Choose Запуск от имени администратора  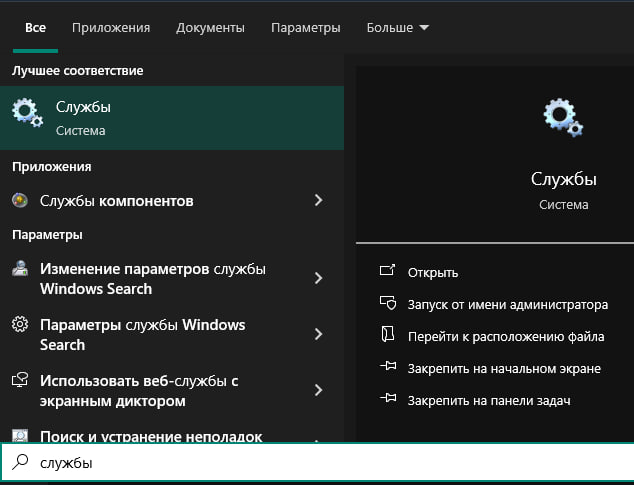point(508,304)
